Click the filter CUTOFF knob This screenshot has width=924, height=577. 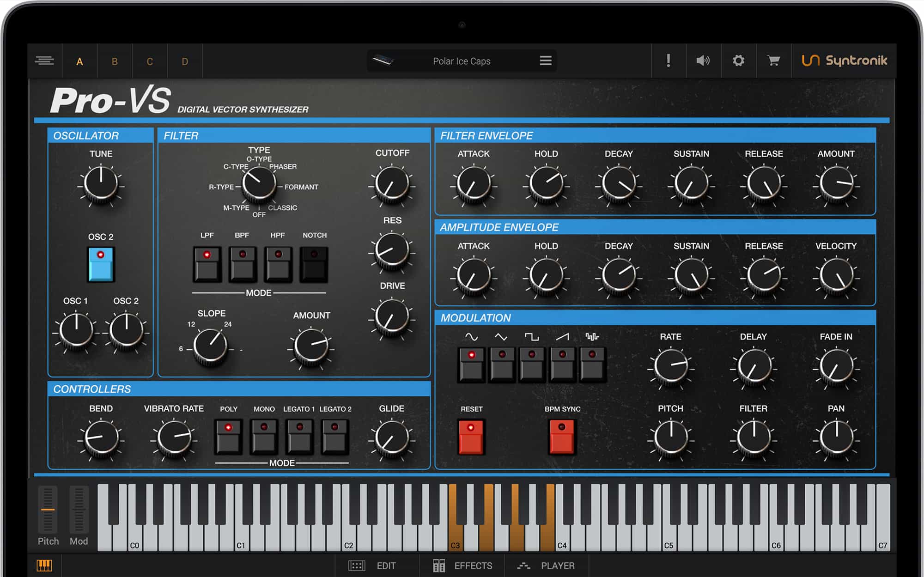392,184
